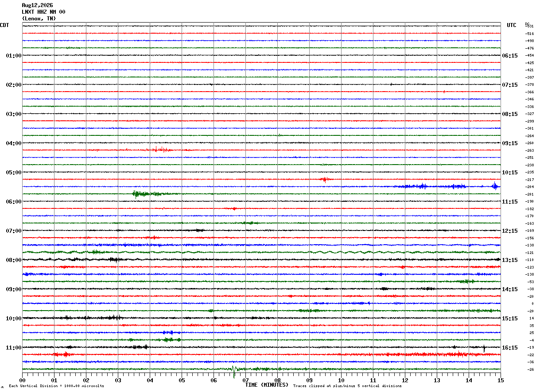Click the 15 minute tick label
The width and height of the screenshot is (536, 392).
(501, 380)
